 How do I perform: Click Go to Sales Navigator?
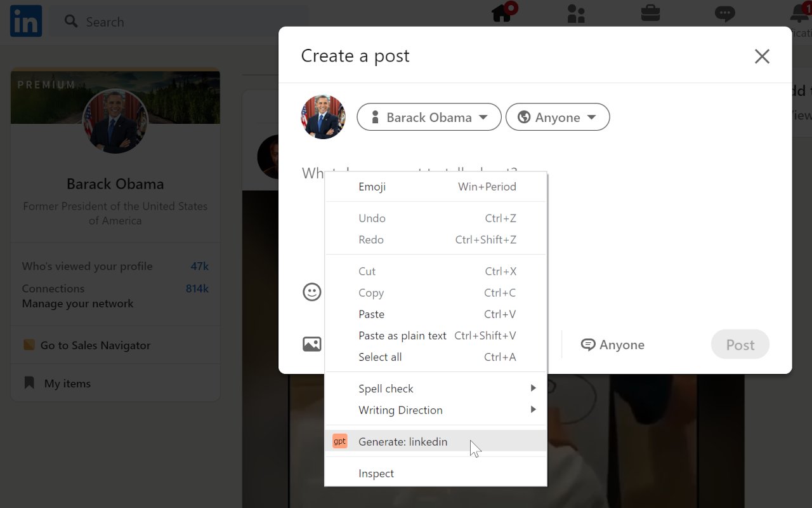click(x=95, y=345)
